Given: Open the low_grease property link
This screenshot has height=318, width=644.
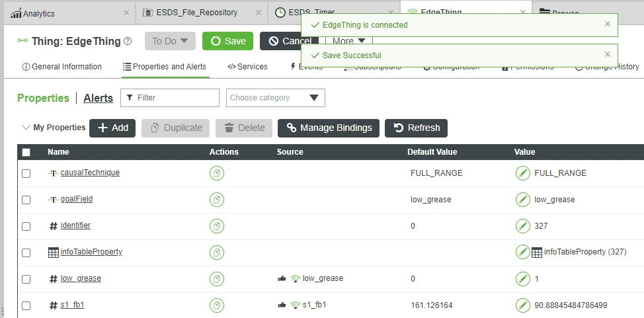Looking at the screenshot, I should [81, 278].
